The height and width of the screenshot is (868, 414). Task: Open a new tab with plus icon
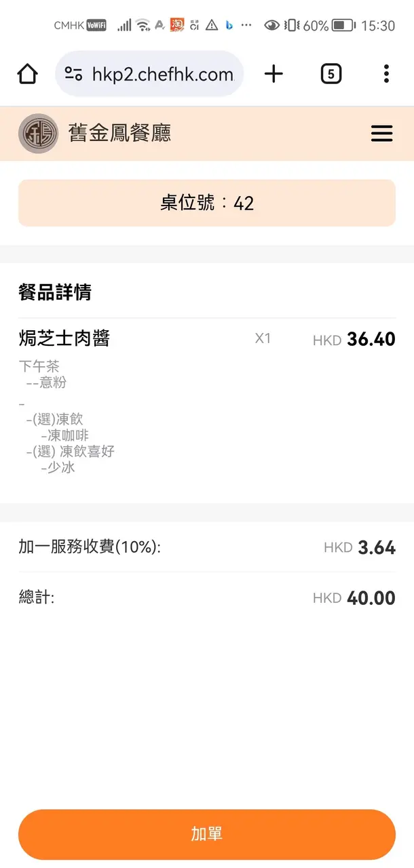(x=274, y=74)
